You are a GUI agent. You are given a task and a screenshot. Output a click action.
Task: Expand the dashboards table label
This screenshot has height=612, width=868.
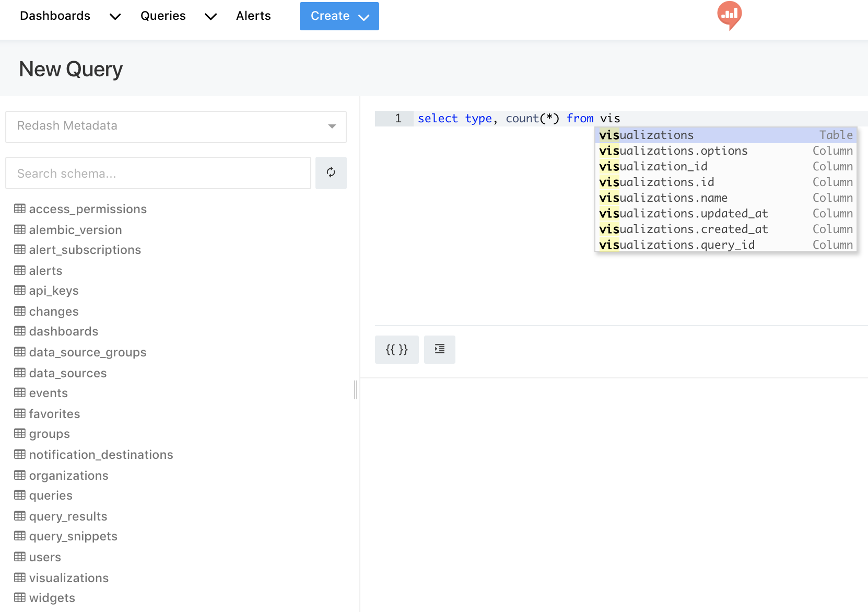click(64, 331)
